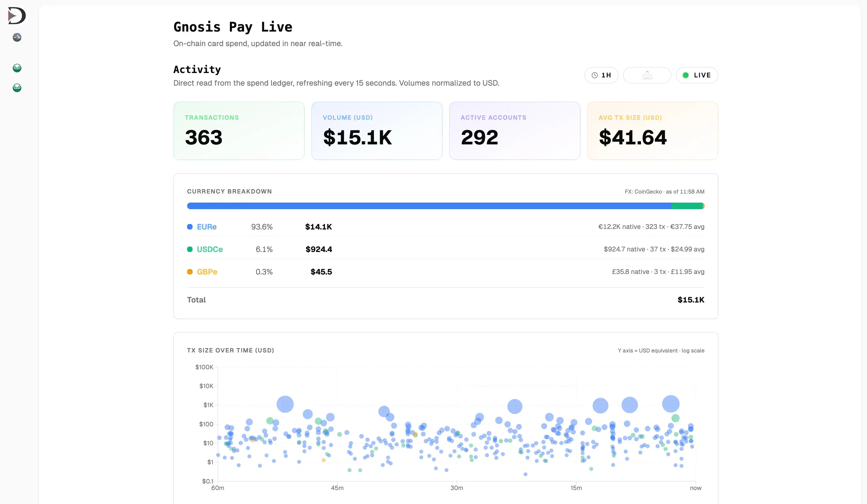Click the Activity section heading
This screenshot has height=504, width=867.
pos(197,69)
